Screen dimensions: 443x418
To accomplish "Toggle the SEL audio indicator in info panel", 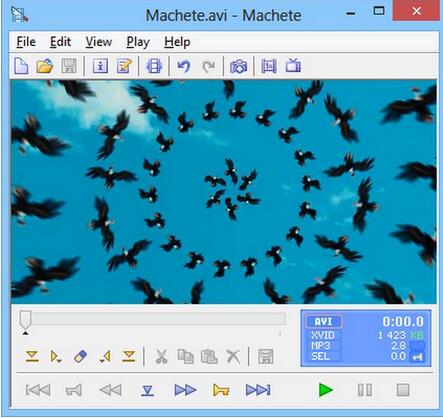I will (x=417, y=357).
